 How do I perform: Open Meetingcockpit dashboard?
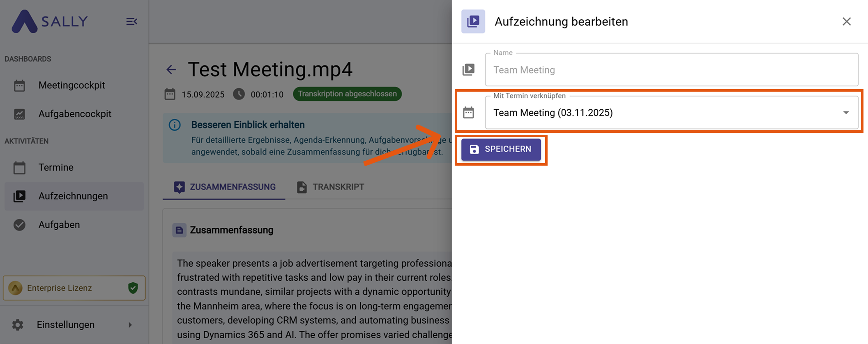point(71,85)
